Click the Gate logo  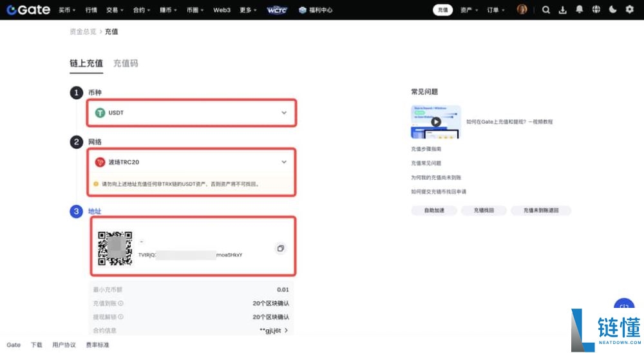coord(28,10)
